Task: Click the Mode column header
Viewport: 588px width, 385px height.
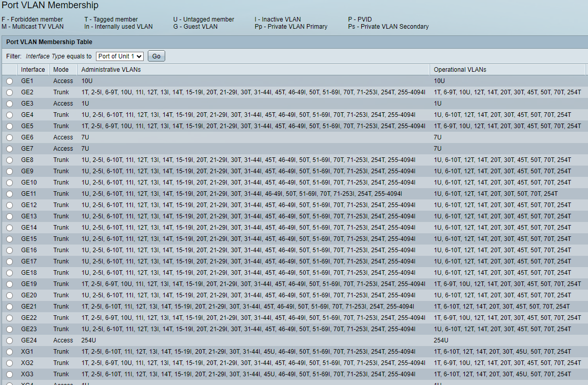Action: point(61,70)
